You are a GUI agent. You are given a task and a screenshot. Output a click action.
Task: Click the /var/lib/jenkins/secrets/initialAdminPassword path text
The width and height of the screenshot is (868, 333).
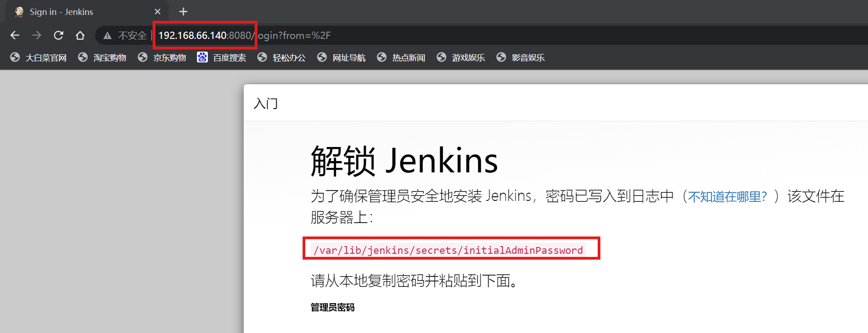pos(448,250)
